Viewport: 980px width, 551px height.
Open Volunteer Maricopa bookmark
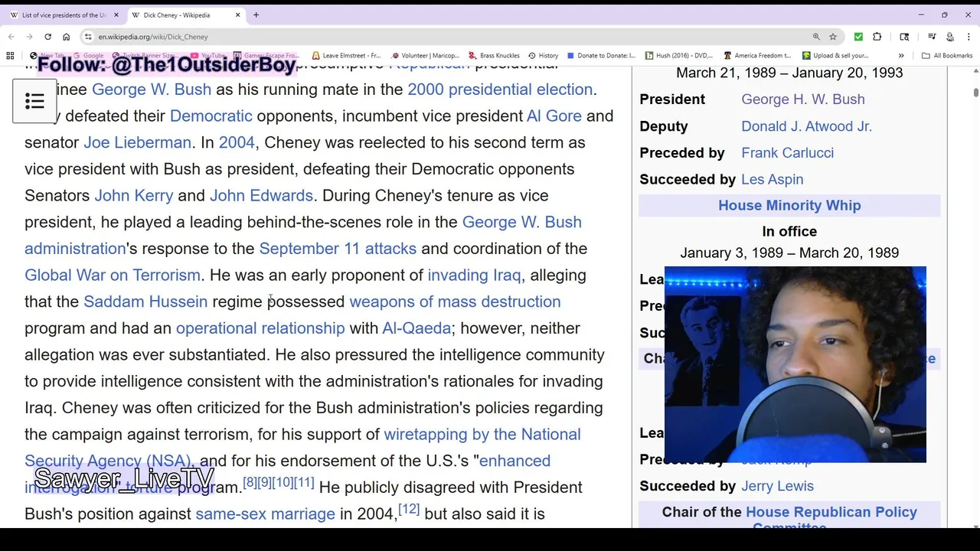(x=425, y=56)
